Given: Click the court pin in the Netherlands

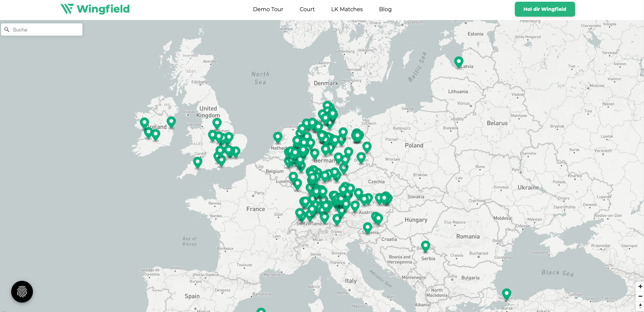Looking at the screenshot, I should 277,137.
